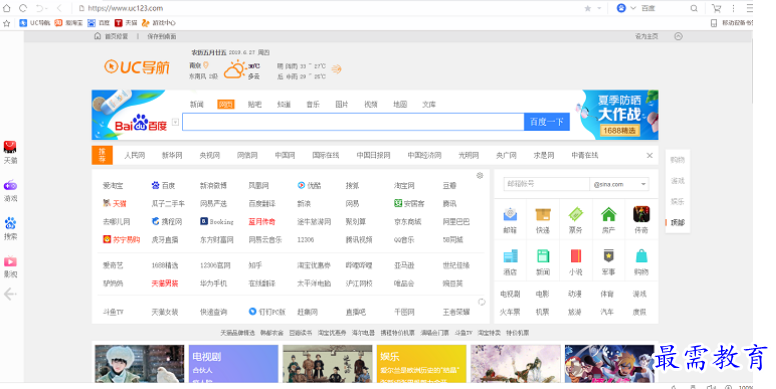Click the 百度一下 search button
This screenshot has height=389, width=776.
click(x=546, y=122)
